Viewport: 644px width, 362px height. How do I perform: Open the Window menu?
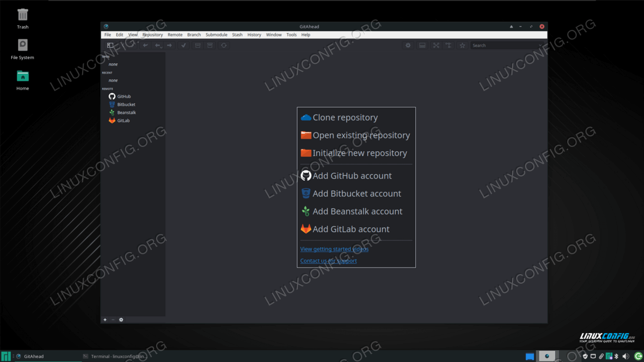pyautogui.click(x=274, y=35)
